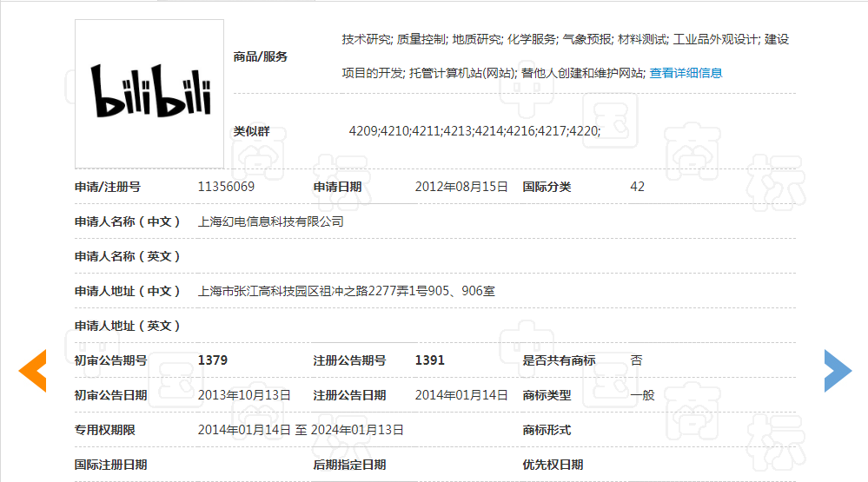The width and height of the screenshot is (868, 482).
Task: Click the 申请人地址（英文） label
Action: click(x=128, y=326)
